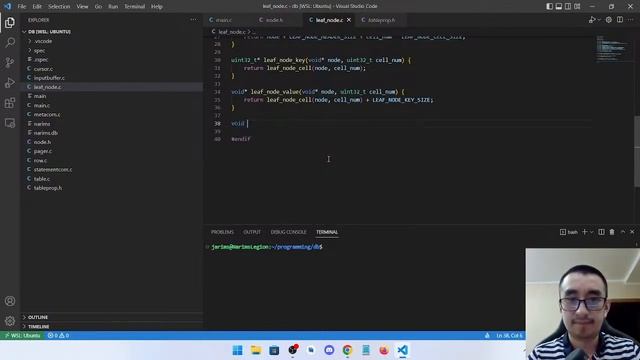
Task: Open the errors and warnings status item
Action: click(58, 336)
